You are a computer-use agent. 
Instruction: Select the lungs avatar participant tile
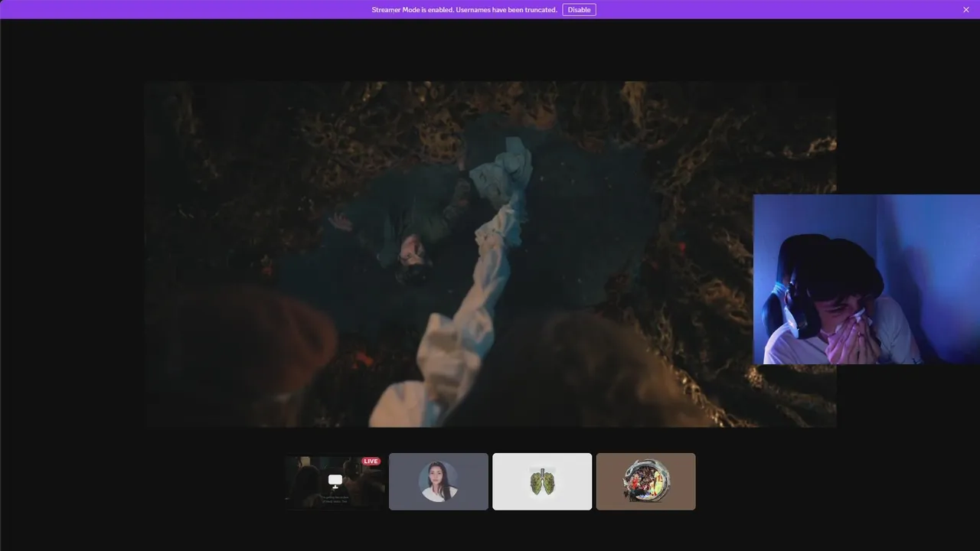(x=542, y=481)
